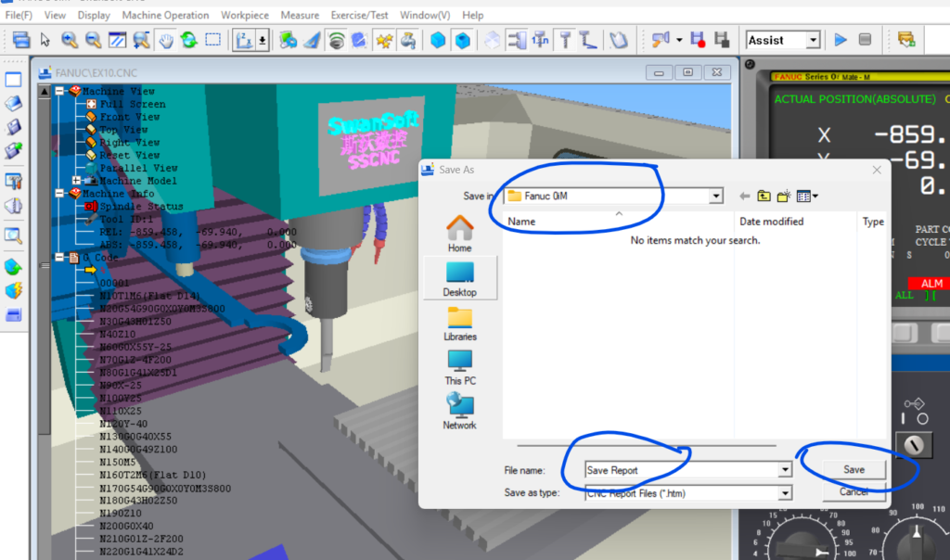
Task: Open the Network location in sidebar
Action: (460, 412)
